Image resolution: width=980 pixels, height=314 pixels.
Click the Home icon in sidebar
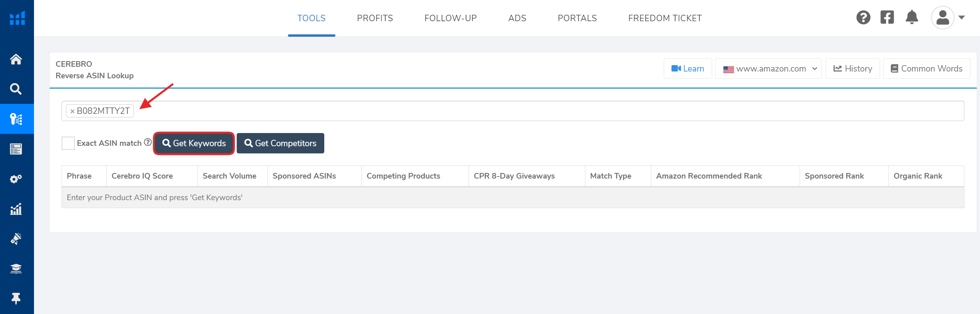point(16,59)
